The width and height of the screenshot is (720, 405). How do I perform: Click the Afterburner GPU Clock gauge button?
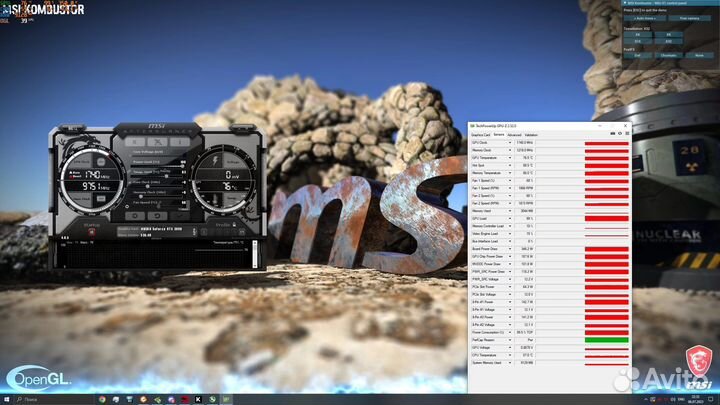(101, 161)
